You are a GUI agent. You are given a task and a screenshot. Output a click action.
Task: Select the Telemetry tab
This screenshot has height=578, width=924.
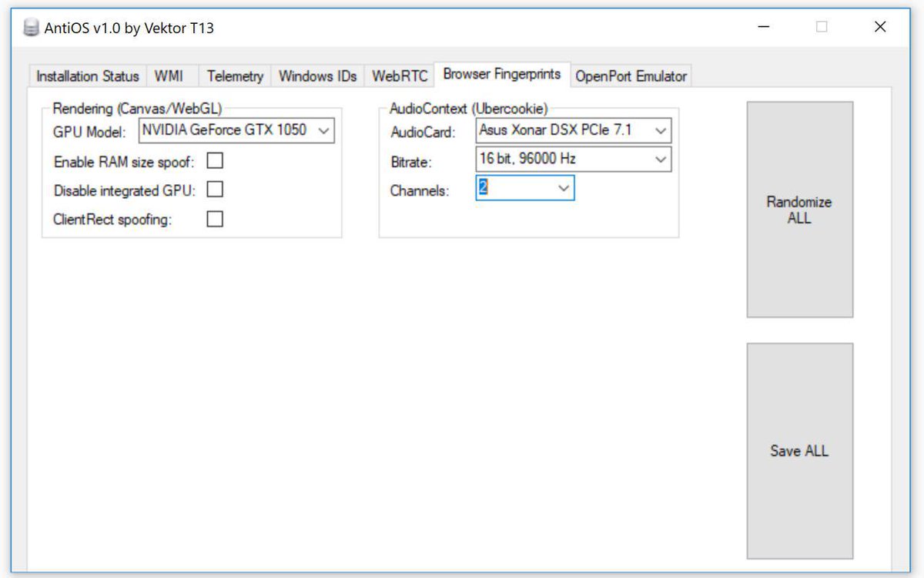(x=235, y=76)
